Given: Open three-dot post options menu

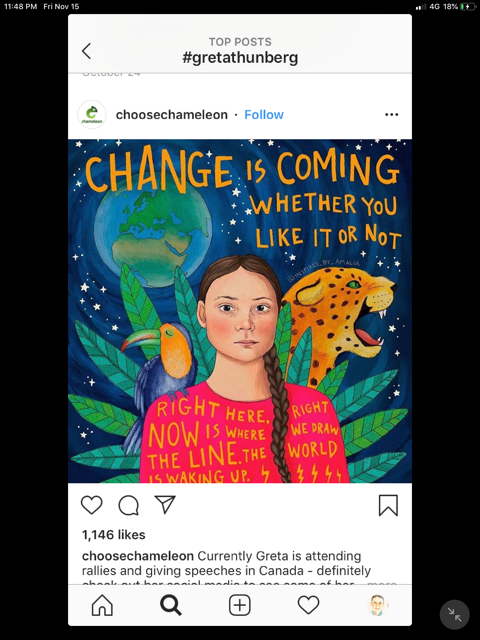Looking at the screenshot, I should click(x=391, y=115).
